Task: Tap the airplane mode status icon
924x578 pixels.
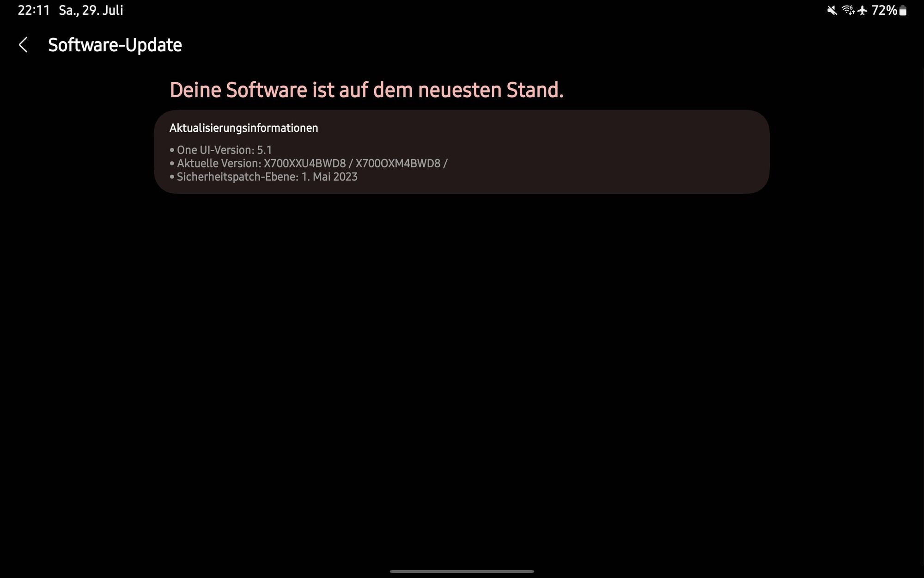Action: click(863, 10)
